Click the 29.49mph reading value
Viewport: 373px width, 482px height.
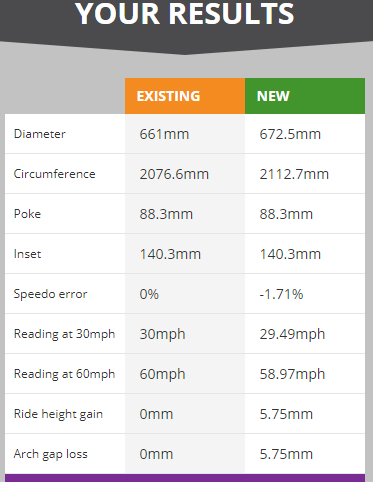[292, 334]
